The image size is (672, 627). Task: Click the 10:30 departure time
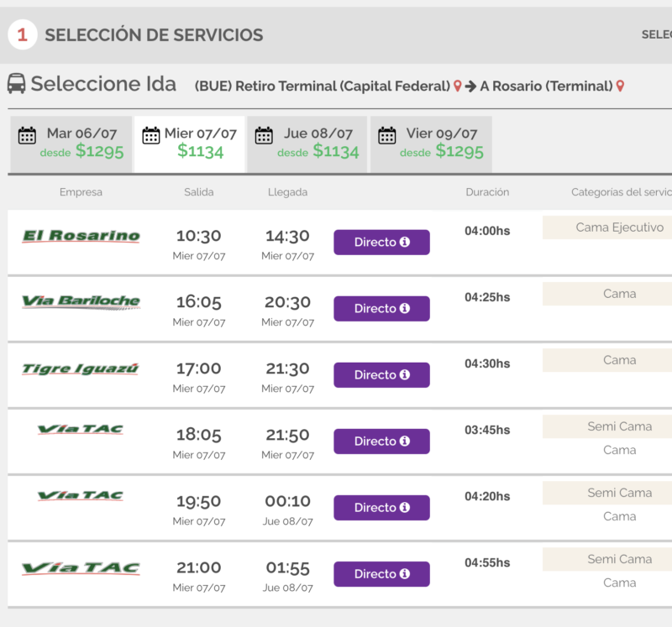coord(199,237)
